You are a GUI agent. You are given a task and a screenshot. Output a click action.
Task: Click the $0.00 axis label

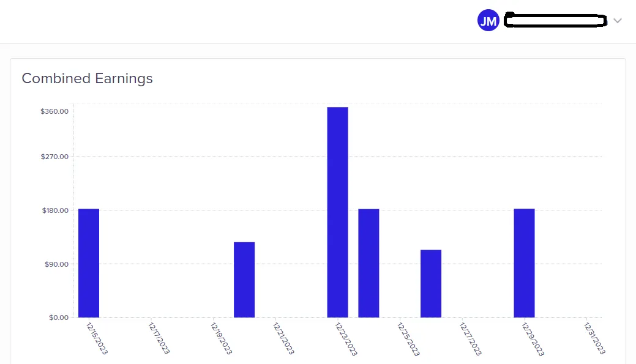point(57,318)
